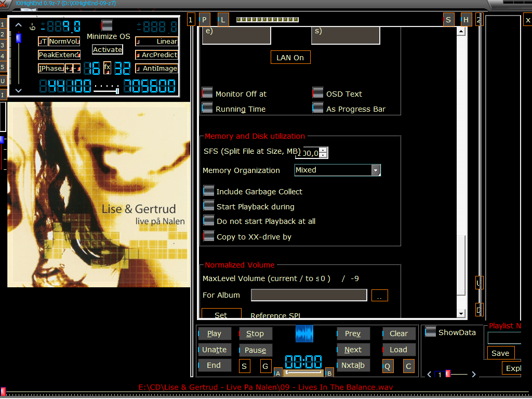
Task: Toggle the T button beside NormVol
Action: [x=43, y=42]
